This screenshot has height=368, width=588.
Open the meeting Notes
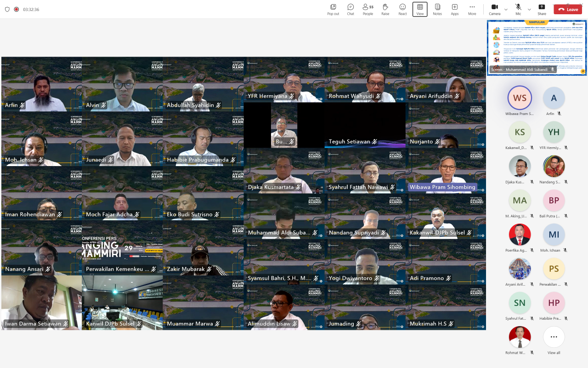pyautogui.click(x=437, y=9)
